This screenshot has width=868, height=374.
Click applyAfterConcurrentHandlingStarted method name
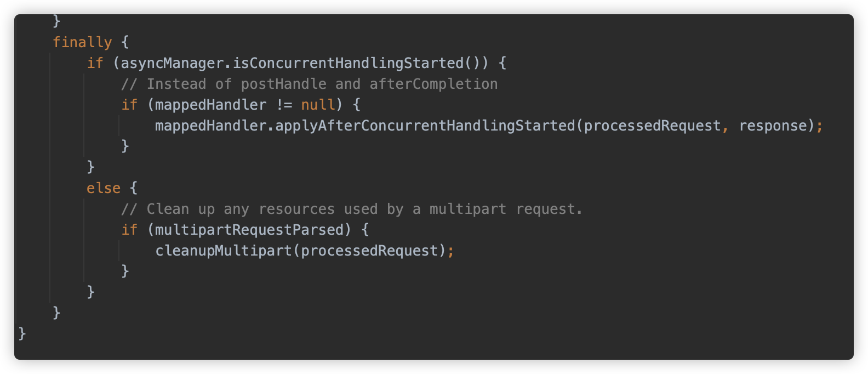click(x=425, y=126)
